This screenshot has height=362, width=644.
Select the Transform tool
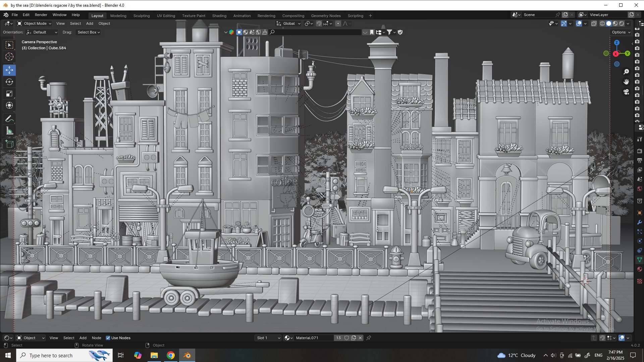pyautogui.click(x=9, y=105)
